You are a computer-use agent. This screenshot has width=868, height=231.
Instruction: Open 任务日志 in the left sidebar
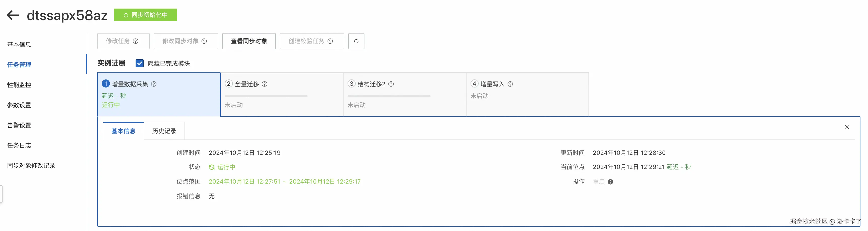(x=19, y=145)
